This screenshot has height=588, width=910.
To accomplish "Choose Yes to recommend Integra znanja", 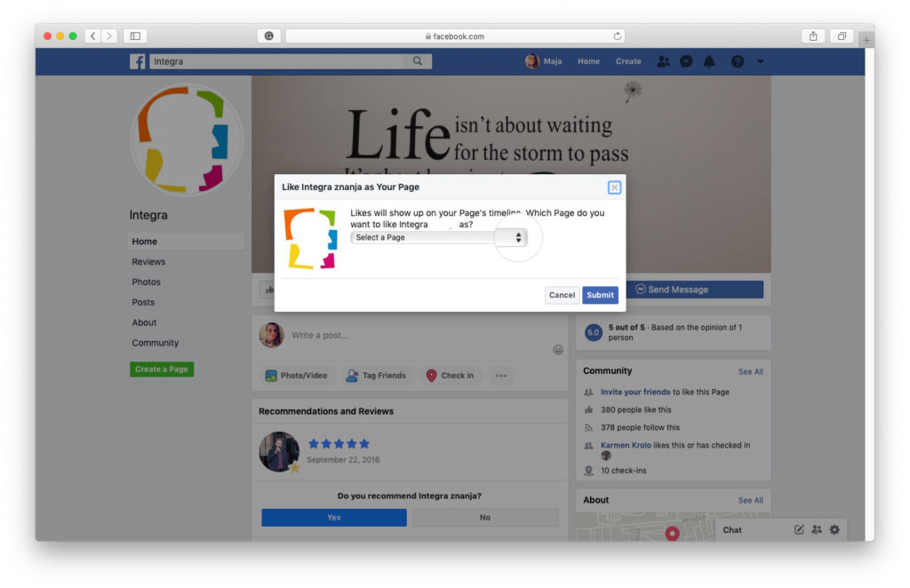I will [333, 518].
